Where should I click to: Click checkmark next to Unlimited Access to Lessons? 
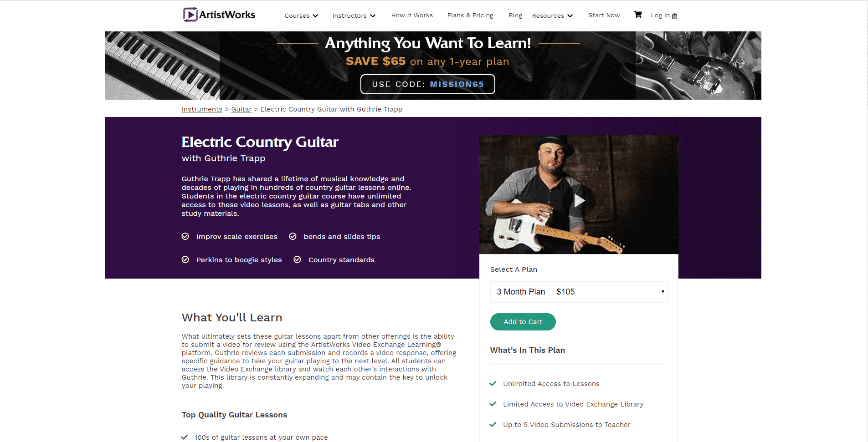[493, 383]
